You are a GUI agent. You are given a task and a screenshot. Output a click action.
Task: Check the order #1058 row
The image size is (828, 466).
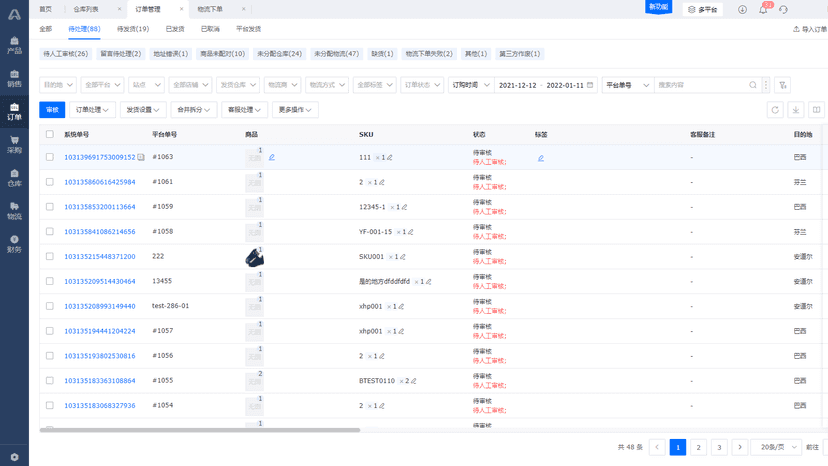50,231
